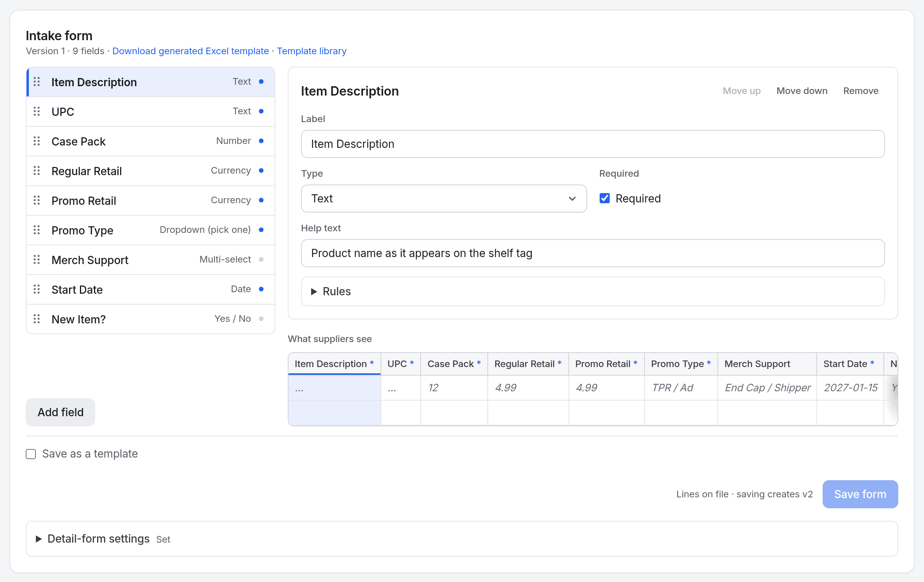Expand the Rules section
This screenshot has width=924, height=582.
pyautogui.click(x=593, y=291)
